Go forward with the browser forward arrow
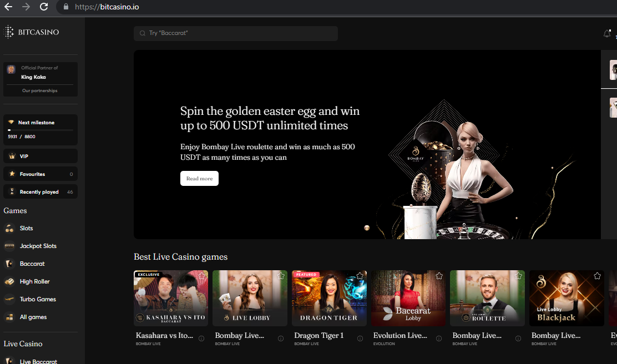Image resolution: width=617 pixels, height=364 pixels. 26,7
